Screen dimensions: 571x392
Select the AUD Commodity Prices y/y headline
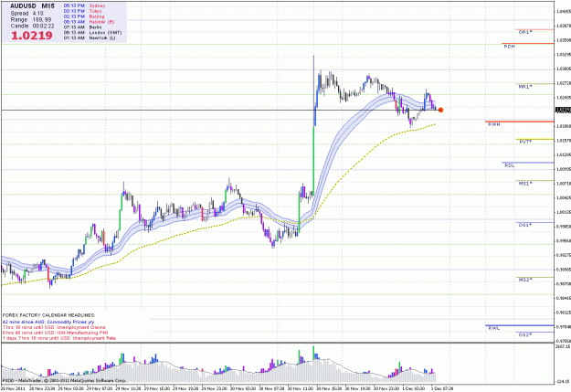click(48, 322)
